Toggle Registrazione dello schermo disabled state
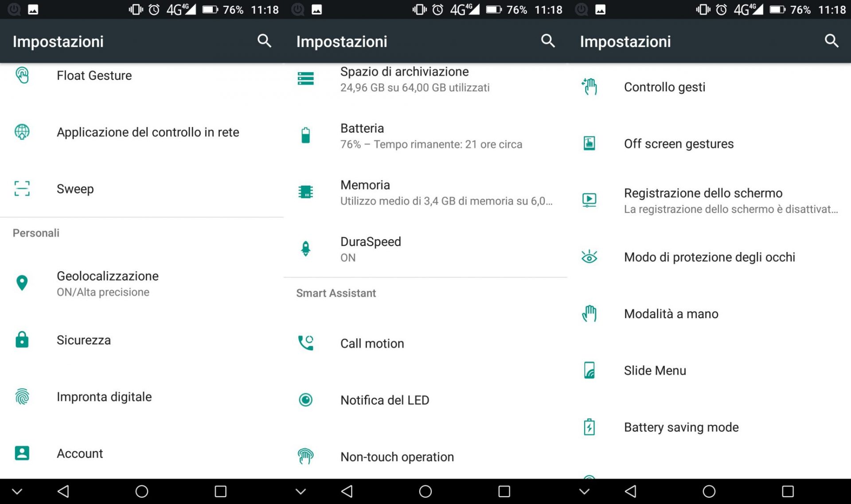This screenshot has width=851, height=504. [709, 200]
